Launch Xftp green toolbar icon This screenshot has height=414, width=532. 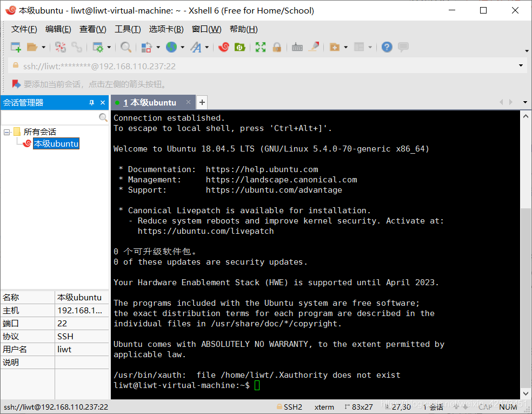(240, 47)
